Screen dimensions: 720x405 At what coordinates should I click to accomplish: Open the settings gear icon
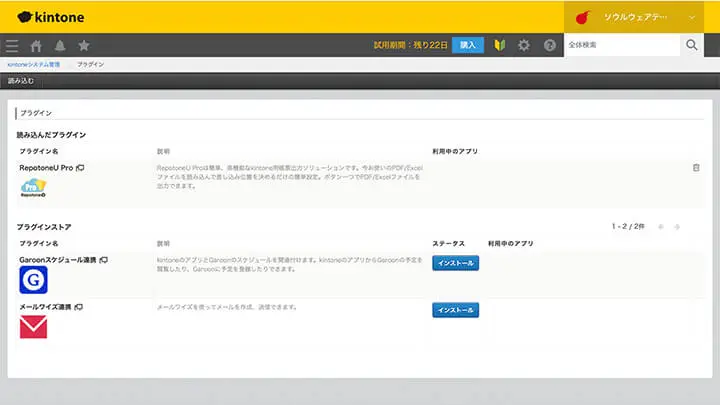click(x=524, y=45)
